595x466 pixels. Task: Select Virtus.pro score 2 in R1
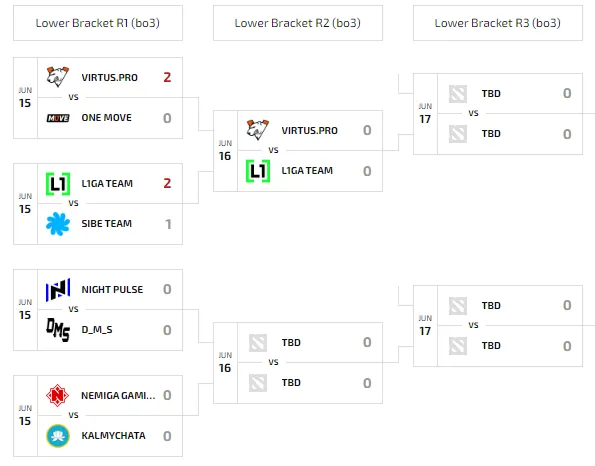167,77
